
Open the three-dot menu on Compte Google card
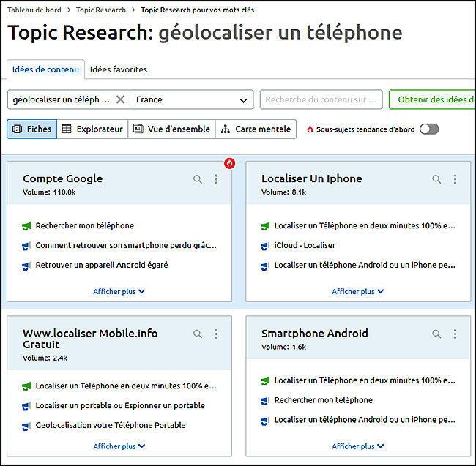click(216, 179)
